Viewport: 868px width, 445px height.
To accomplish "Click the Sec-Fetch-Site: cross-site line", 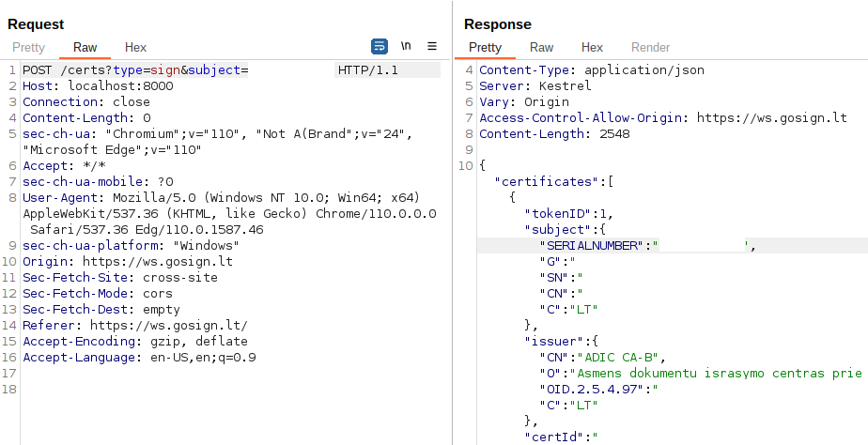I will tap(120, 278).
